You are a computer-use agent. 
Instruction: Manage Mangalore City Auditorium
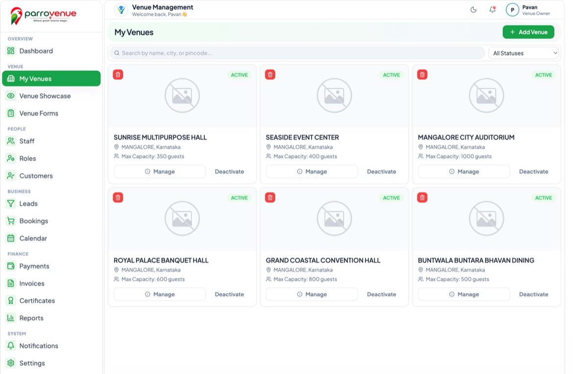[x=464, y=172]
